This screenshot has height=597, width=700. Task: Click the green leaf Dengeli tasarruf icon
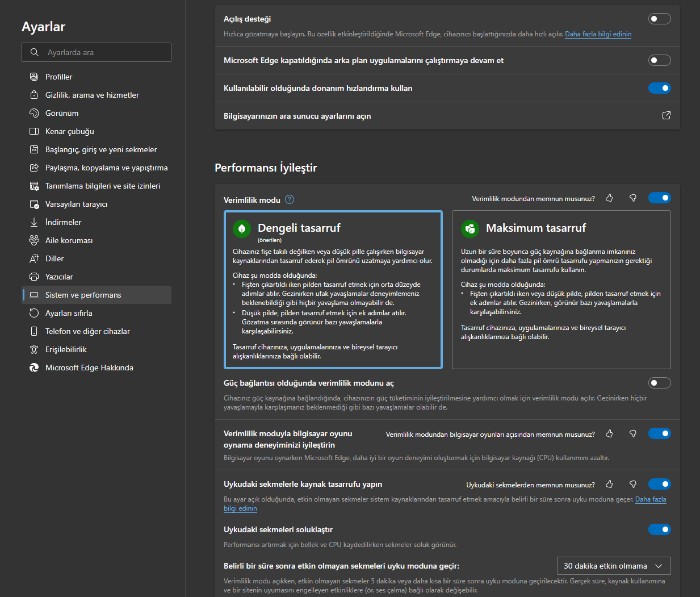(242, 228)
